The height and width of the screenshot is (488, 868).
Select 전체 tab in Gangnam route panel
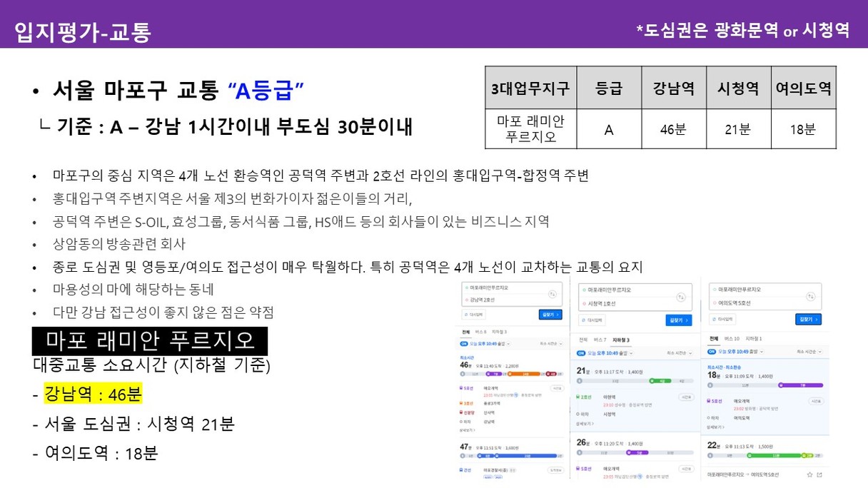pos(465,332)
